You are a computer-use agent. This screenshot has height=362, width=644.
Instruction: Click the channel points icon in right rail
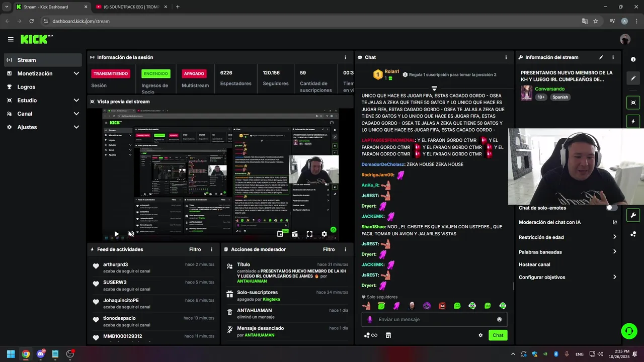633,234
